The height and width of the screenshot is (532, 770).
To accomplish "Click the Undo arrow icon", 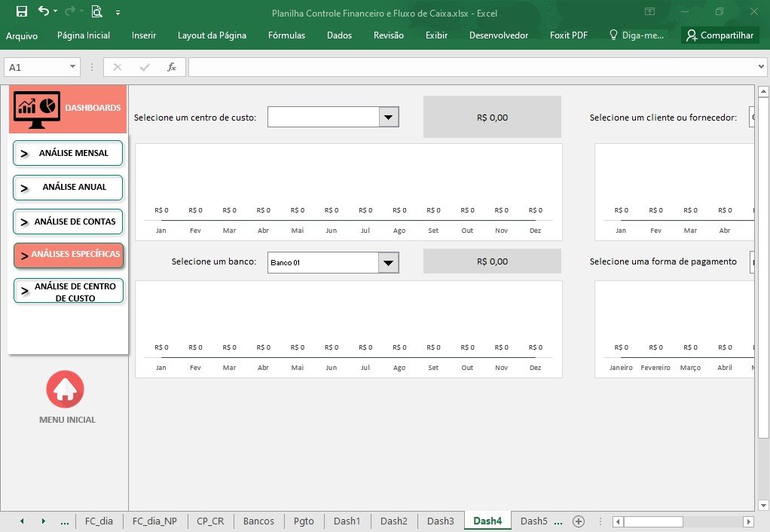I will 44,11.
